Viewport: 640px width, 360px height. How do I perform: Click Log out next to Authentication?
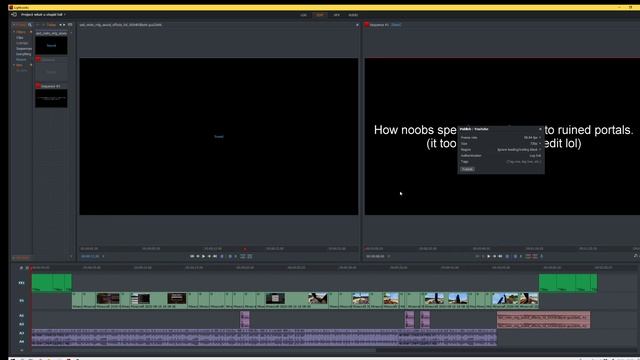[x=535, y=156]
